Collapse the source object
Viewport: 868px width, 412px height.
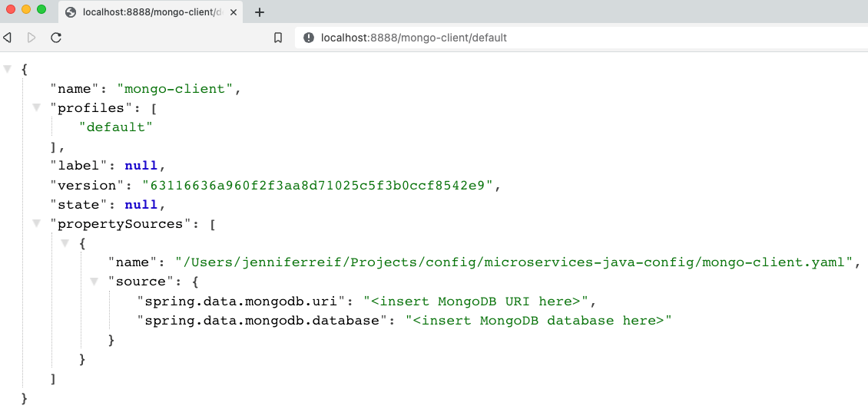tap(94, 282)
